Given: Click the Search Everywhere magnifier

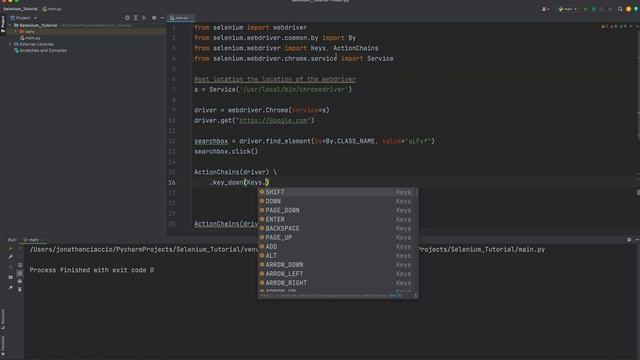Looking at the screenshot, I should click(x=620, y=9).
